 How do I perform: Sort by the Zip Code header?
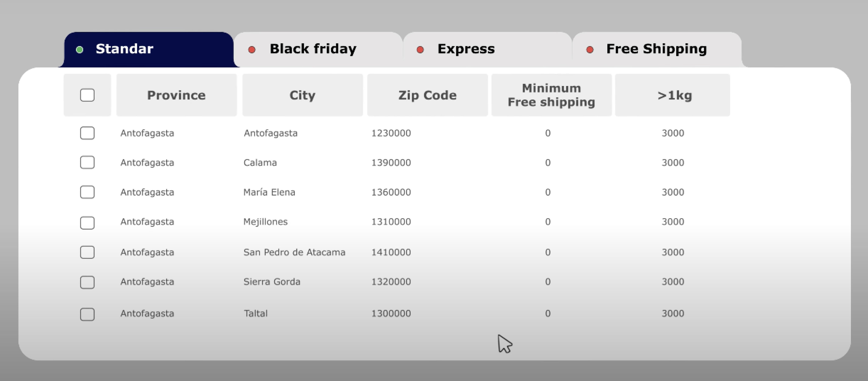point(427,95)
